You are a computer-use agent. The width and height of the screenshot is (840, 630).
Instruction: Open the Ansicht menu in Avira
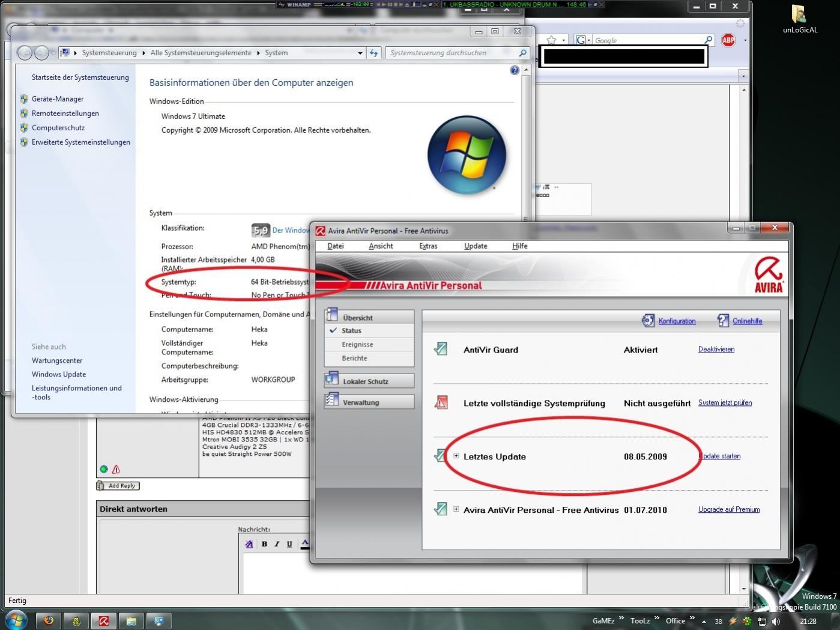[381, 246]
